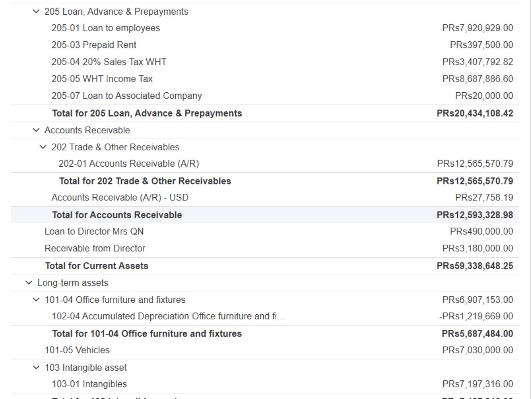Open total PRs20,434,108.42 for Loan, Advance & Prepayments
Viewport: 532px width, 399px height.
coord(475,113)
